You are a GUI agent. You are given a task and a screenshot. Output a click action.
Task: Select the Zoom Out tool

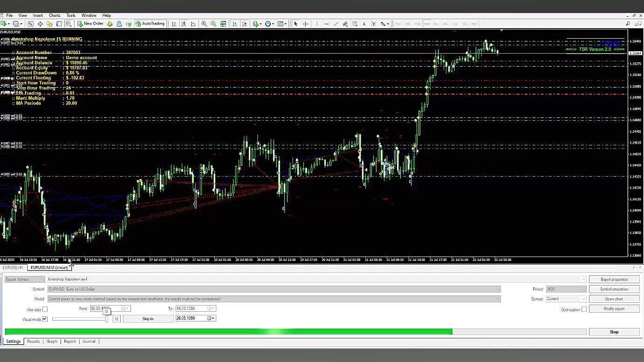[213, 24]
